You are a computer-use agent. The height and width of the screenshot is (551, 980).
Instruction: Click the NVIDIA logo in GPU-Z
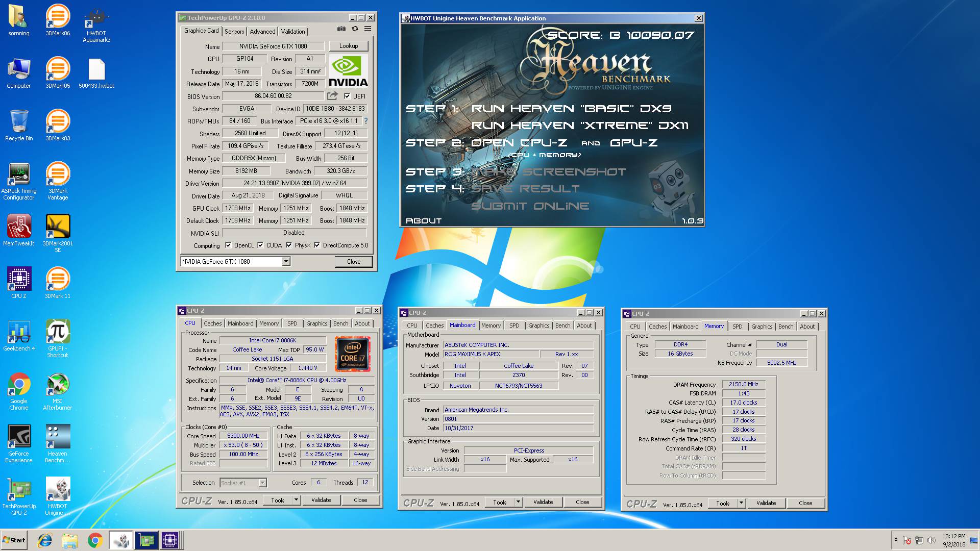[348, 71]
